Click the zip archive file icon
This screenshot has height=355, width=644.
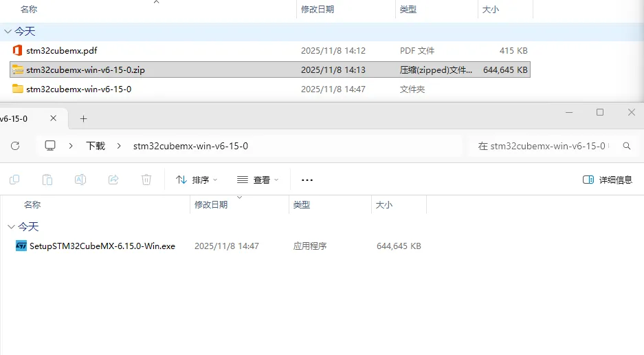point(18,69)
